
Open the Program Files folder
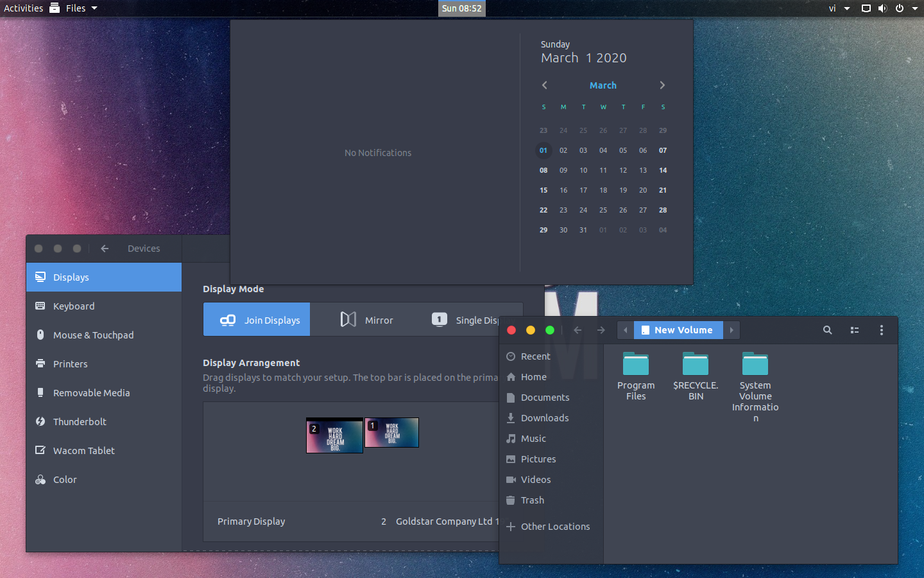tap(636, 376)
